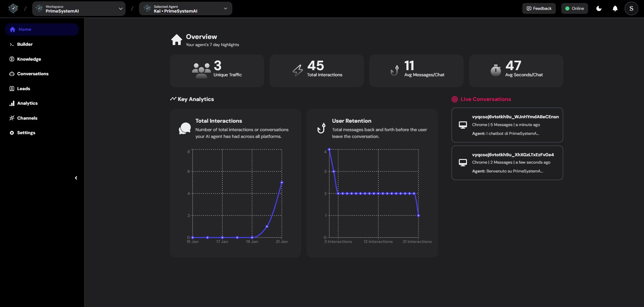The width and height of the screenshot is (644, 307).
Task: Open the user avatar S menu
Action: 631,8
